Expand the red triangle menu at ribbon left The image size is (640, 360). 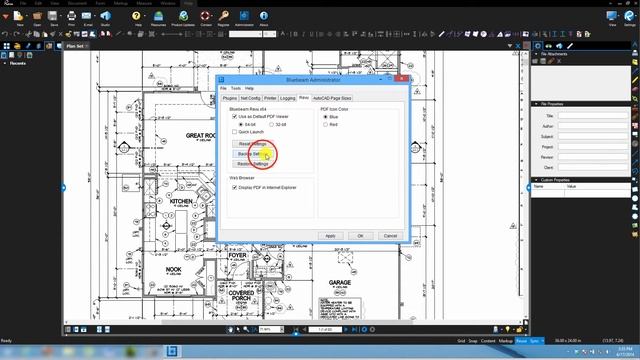pos(5,17)
